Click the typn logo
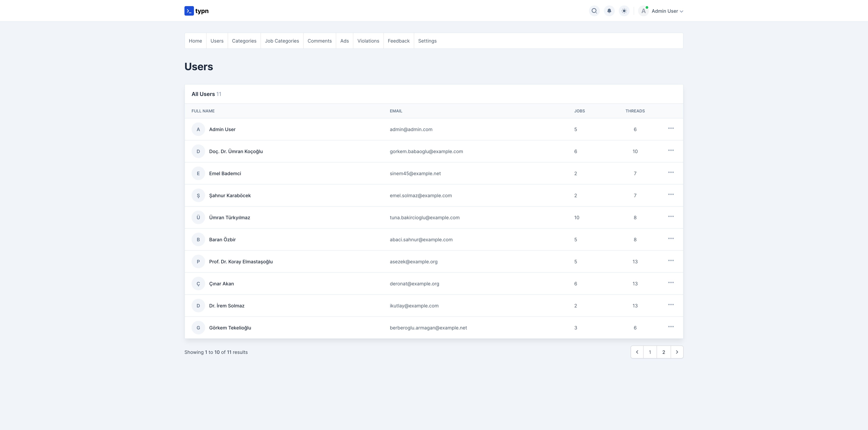This screenshot has width=868, height=430. coord(196,11)
